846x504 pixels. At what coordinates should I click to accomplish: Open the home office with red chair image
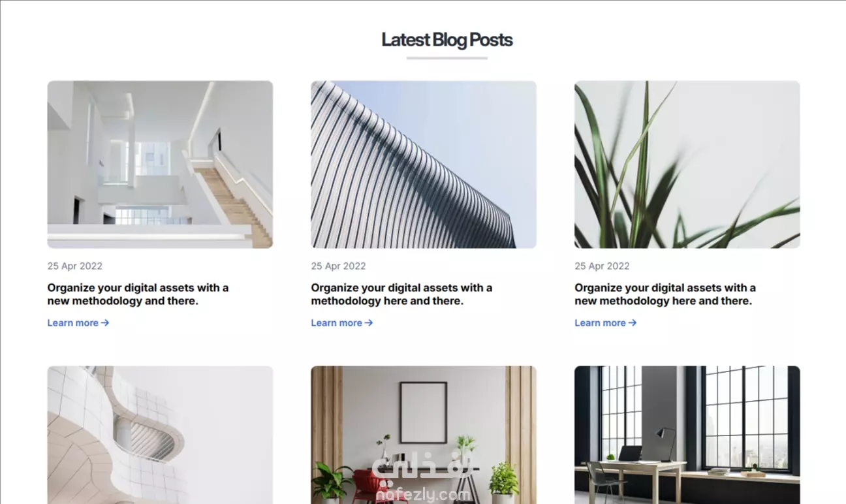424,435
